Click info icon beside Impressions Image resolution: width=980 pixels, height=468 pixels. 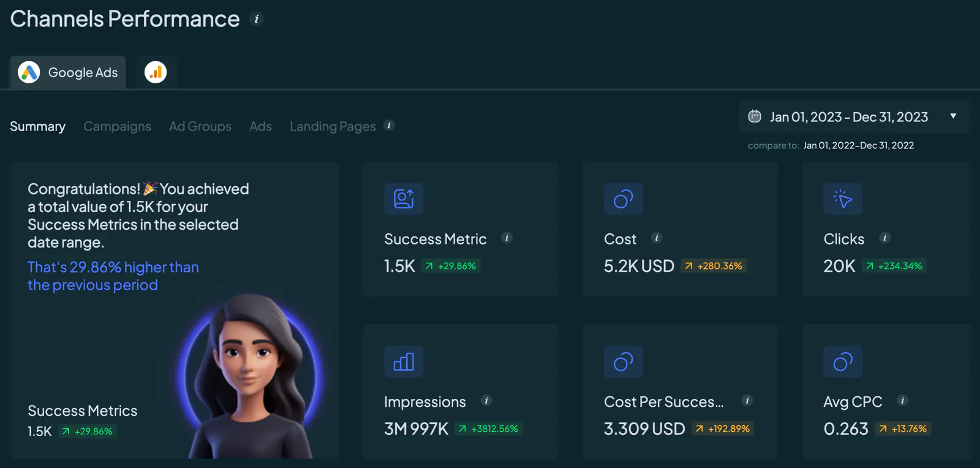[x=486, y=401]
